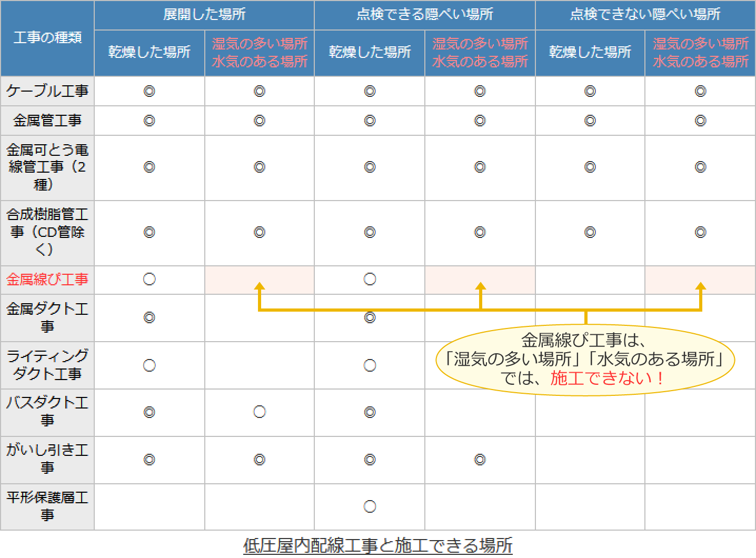Click the leftmost double circle in the 金属ダクト工事 row
Screen dimensions: 756x558
tap(149, 317)
